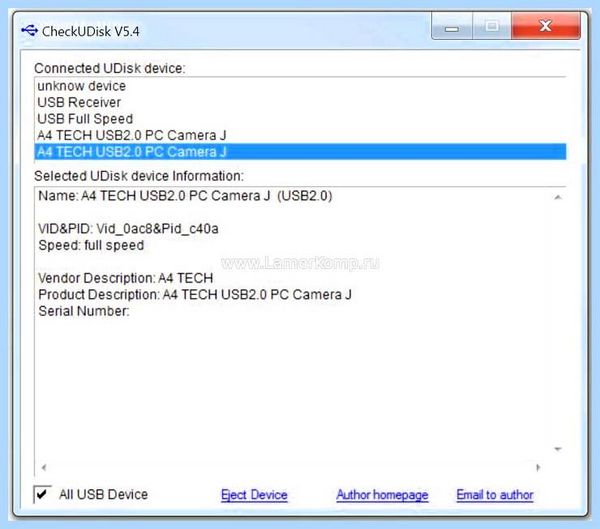Click the VID&PID line in device info
The image size is (600, 529).
[128, 229]
